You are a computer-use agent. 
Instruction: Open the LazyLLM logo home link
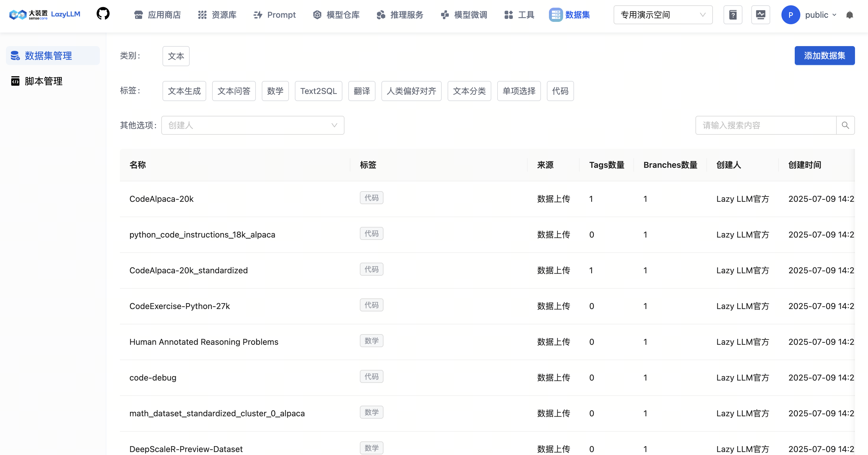pos(45,14)
